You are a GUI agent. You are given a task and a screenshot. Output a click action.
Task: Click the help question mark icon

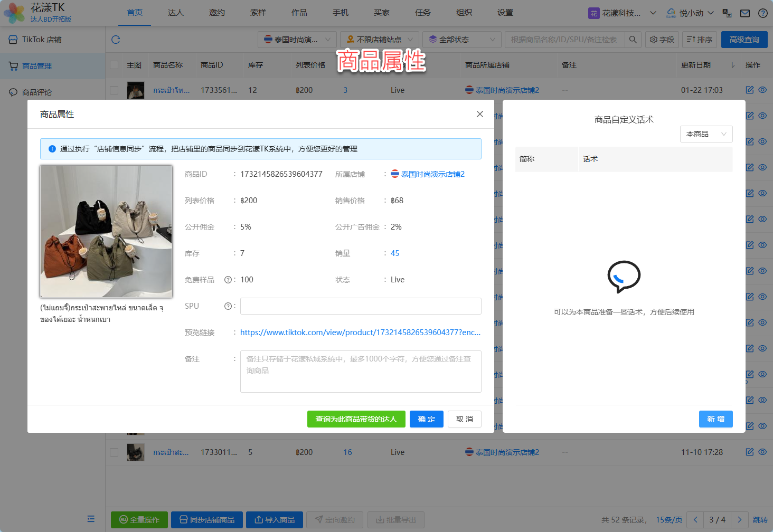pyautogui.click(x=762, y=13)
